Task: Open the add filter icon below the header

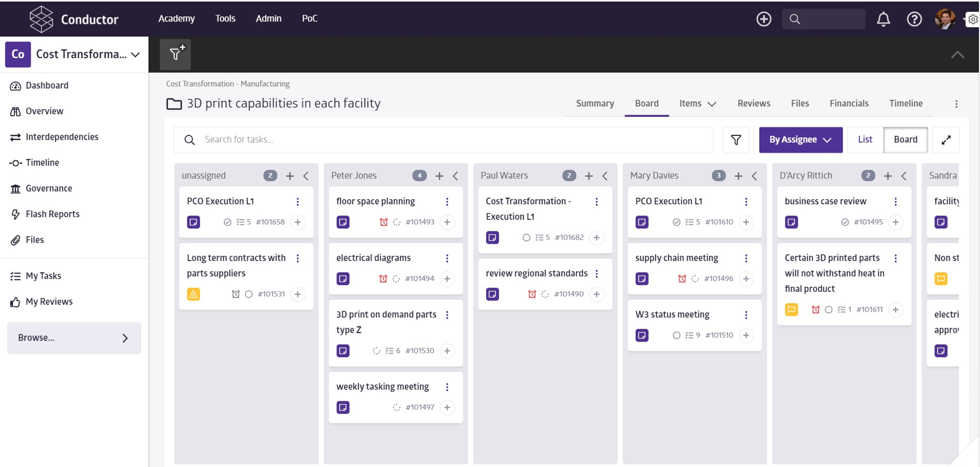Action: point(175,53)
